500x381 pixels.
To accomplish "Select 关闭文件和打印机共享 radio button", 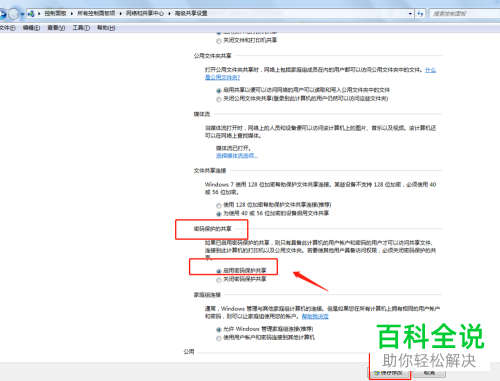I will 219,41.
